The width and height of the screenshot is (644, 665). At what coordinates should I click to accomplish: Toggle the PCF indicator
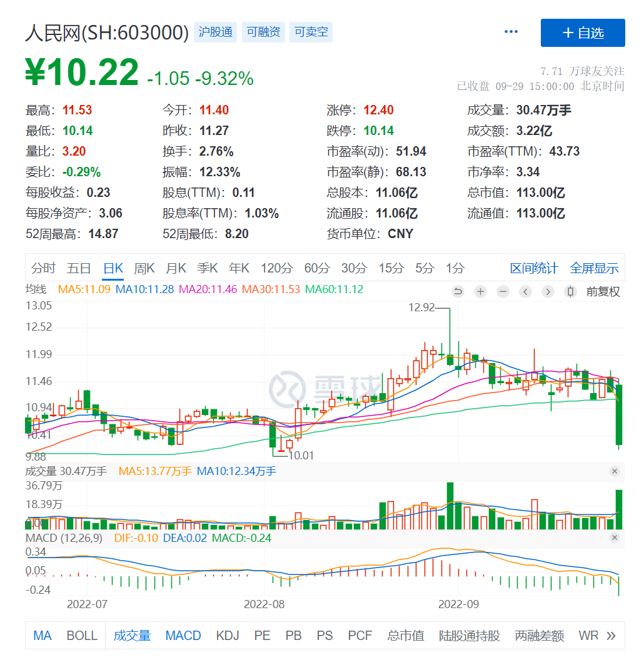coord(360,635)
